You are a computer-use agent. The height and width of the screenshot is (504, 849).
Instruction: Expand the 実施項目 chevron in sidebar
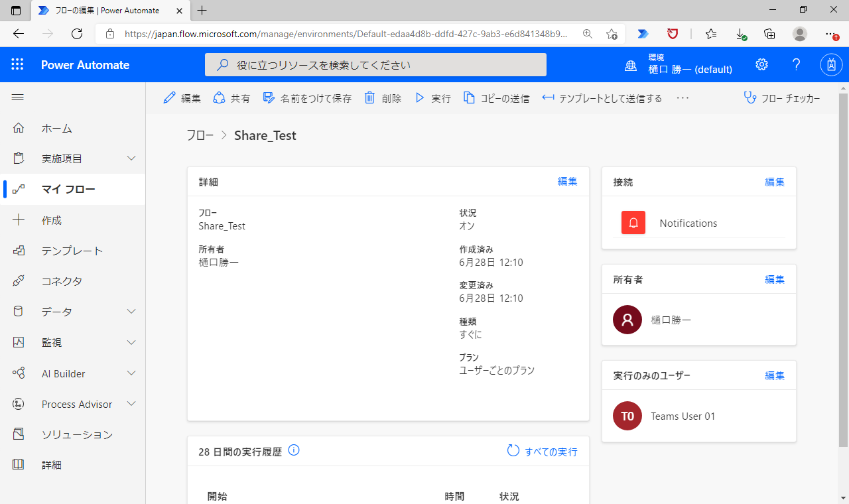tap(131, 158)
